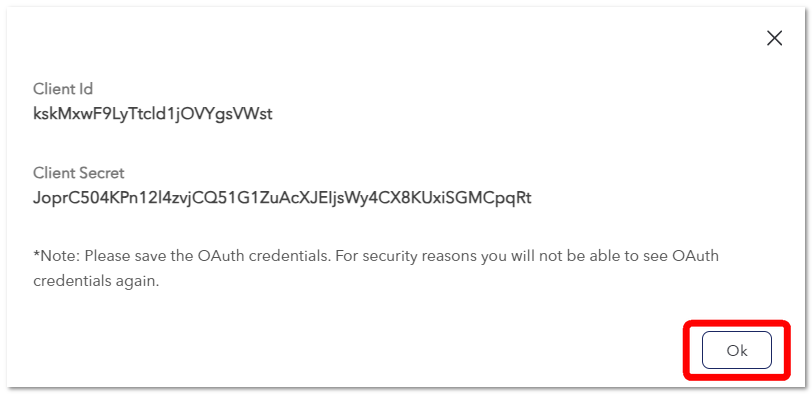Select the Client Secret label
Viewport: 812px width, 394px height.
(x=79, y=173)
